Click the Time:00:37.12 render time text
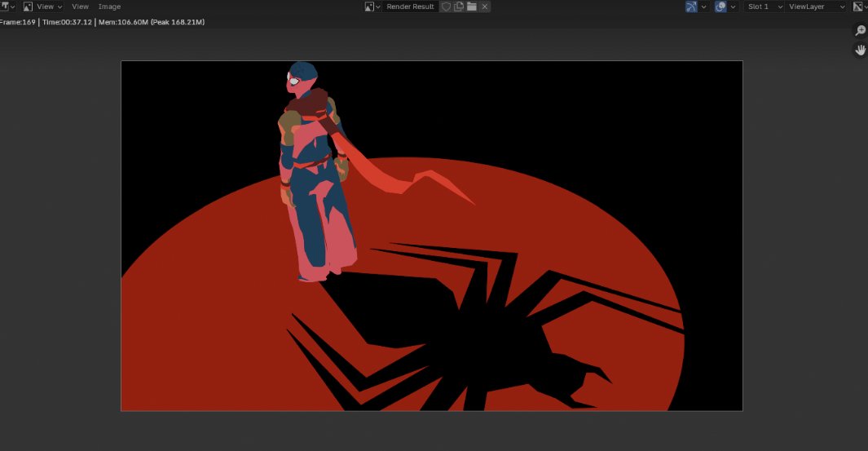The image size is (868, 451). click(x=67, y=22)
